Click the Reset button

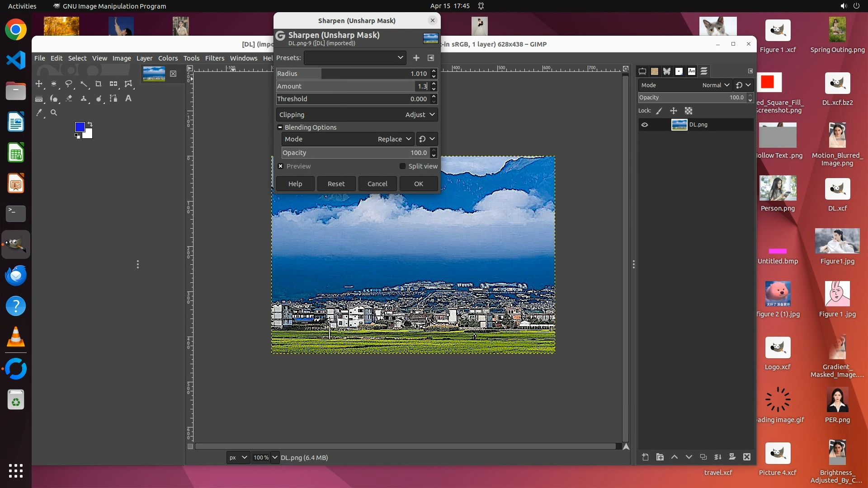tap(336, 184)
